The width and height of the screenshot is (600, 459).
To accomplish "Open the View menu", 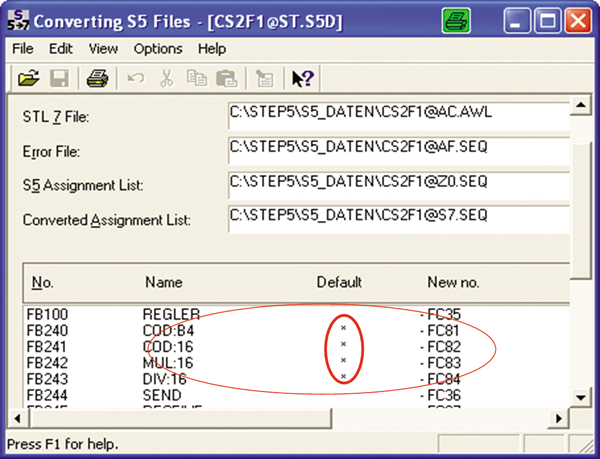I will pos(103,49).
